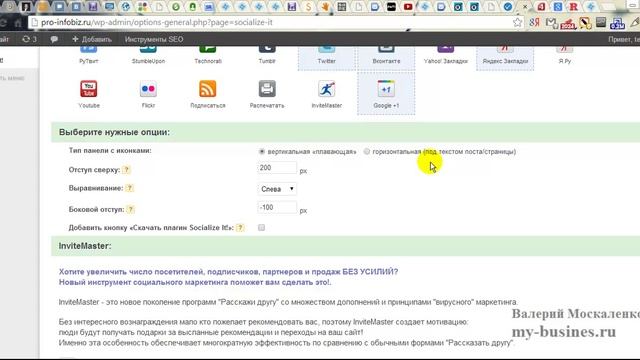
Task: Open the Добавить menu in admin bar
Action: click(92, 39)
